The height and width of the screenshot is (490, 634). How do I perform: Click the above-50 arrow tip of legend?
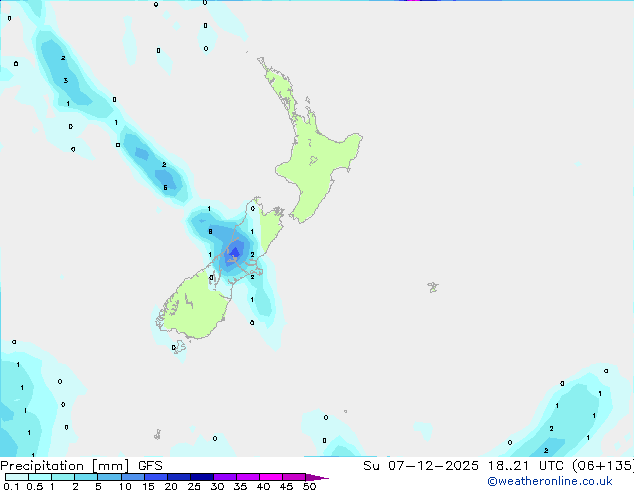coord(317,477)
